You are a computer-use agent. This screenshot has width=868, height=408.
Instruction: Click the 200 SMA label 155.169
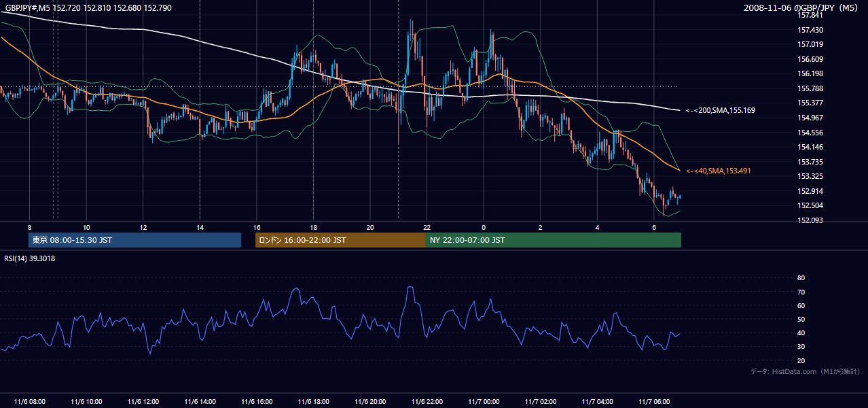click(720, 110)
